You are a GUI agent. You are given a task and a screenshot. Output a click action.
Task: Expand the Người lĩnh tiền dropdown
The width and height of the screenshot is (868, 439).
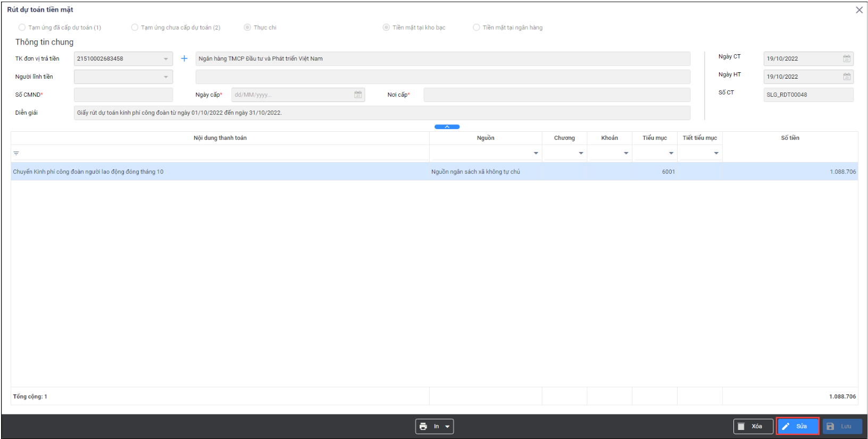tap(166, 77)
